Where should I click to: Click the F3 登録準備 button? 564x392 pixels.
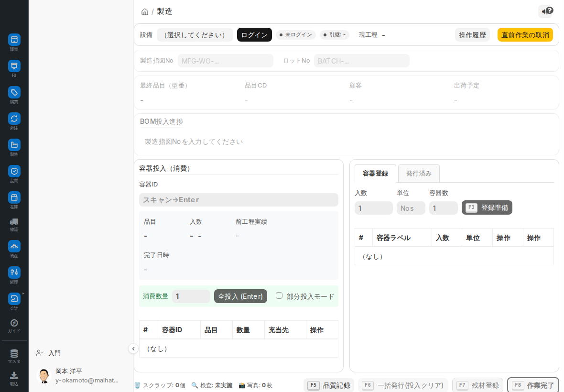pyautogui.click(x=487, y=208)
